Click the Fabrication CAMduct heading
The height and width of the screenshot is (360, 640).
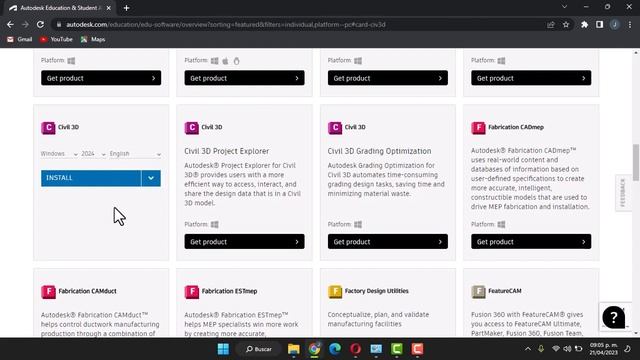(x=87, y=291)
